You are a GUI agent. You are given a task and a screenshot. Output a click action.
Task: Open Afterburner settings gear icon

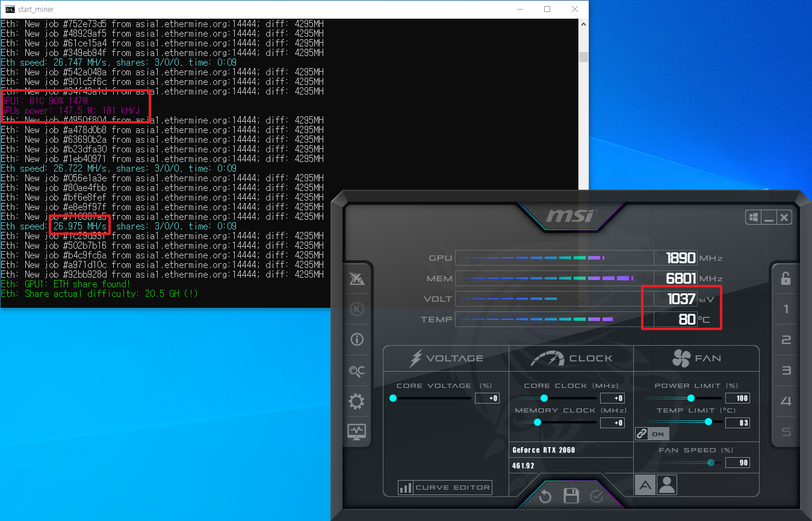click(x=357, y=401)
